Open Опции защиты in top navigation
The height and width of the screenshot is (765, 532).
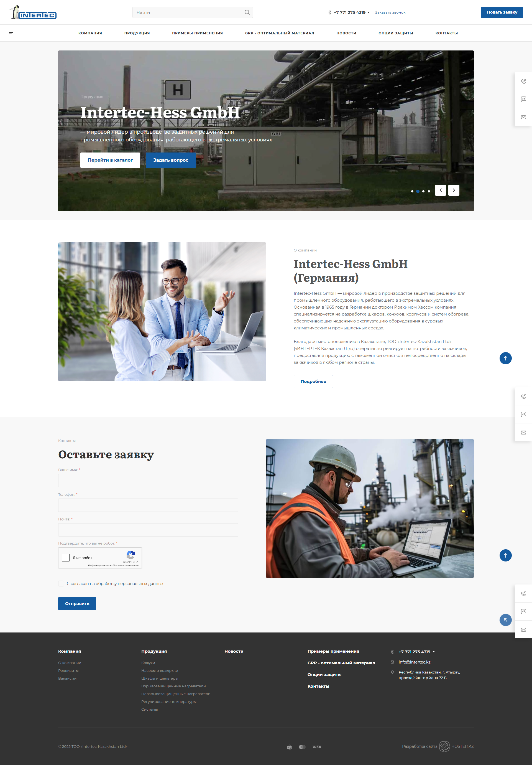coord(395,33)
